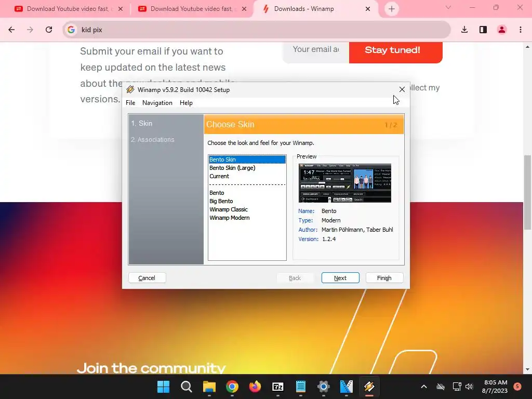Open Google Chrome from the taskbar

pyautogui.click(x=232, y=387)
